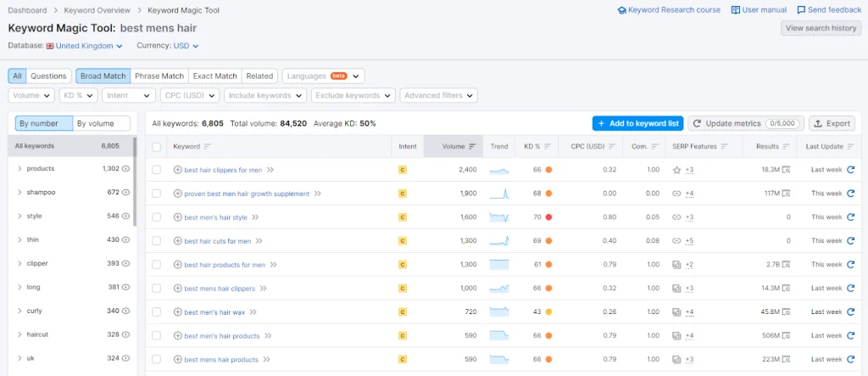This screenshot has width=868, height=376.
Task: View SERP results icon for 2.7B row
Action: point(787,265)
